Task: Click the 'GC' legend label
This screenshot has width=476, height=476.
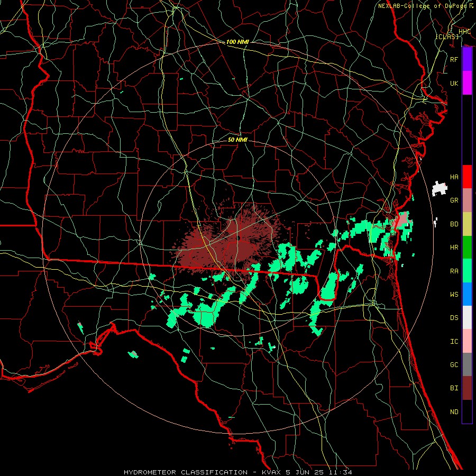Action: coord(454,364)
